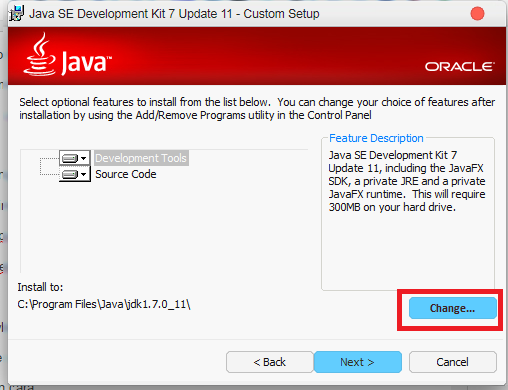Click the "Select optional features" instruction text
Viewport: 508px width, 390px height.
tap(257, 109)
